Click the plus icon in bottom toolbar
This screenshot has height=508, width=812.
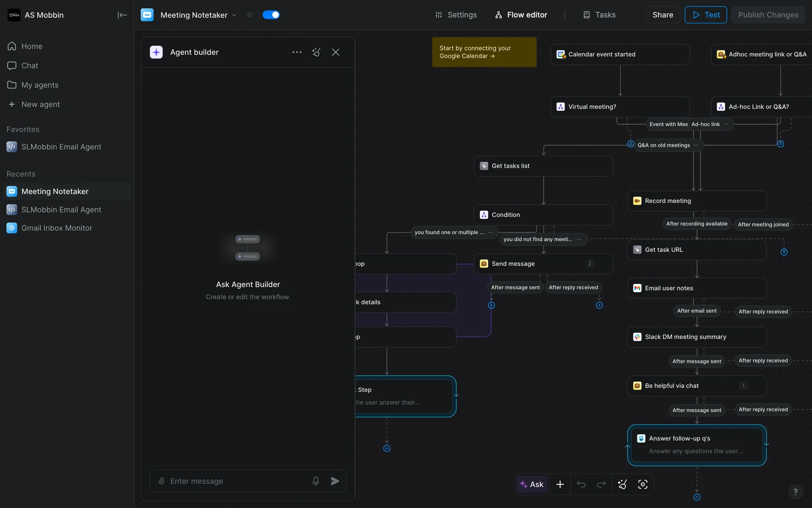(560, 484)
